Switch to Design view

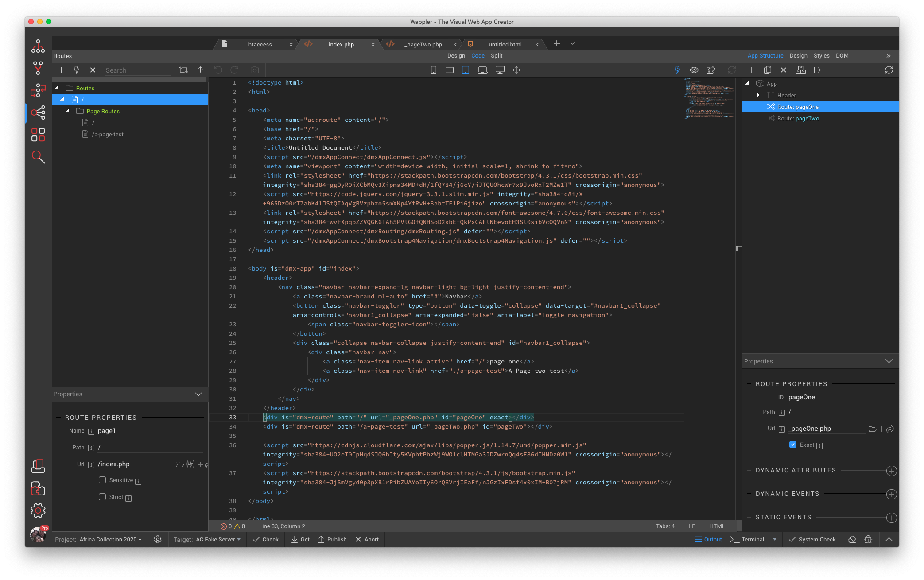tap(456, 56)
